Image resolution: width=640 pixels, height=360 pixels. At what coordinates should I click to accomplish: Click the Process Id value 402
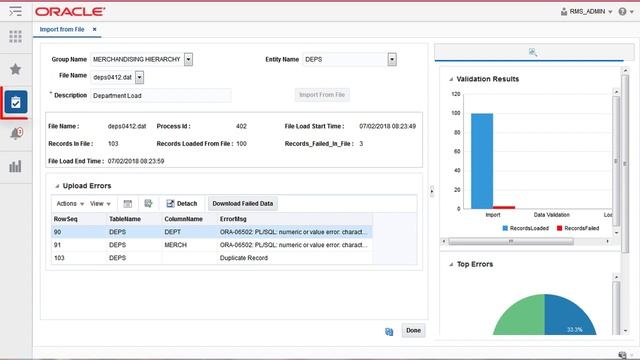241,126
